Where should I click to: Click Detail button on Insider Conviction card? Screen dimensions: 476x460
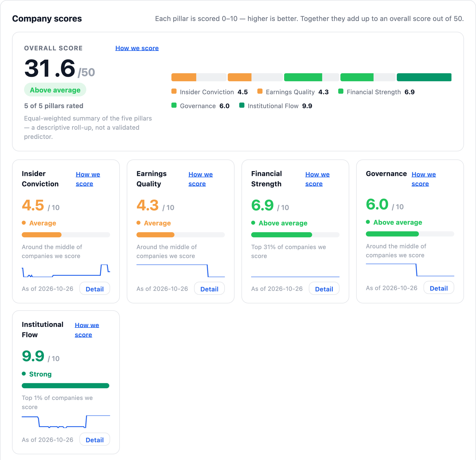pos(95,289)
